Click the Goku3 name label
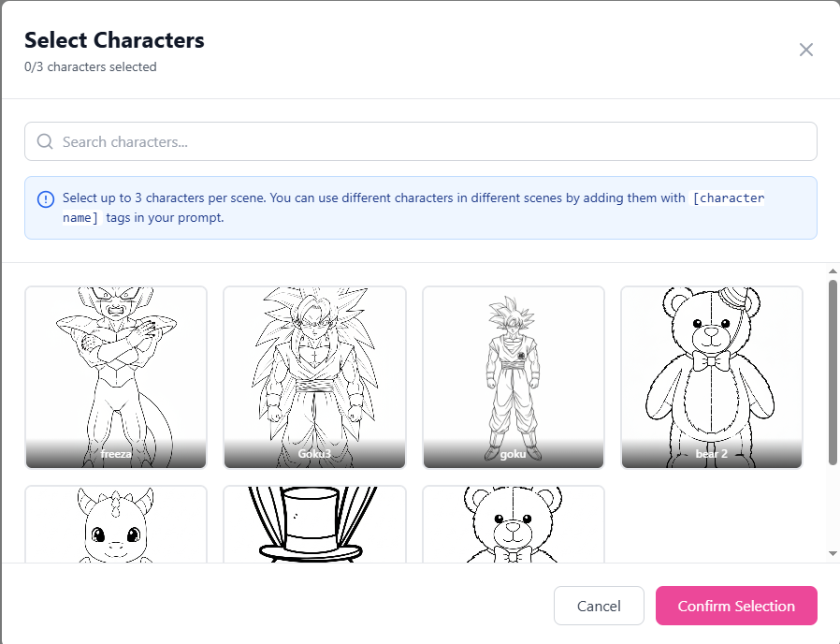This screenshot has height=644, width=840. click(314, 456)
